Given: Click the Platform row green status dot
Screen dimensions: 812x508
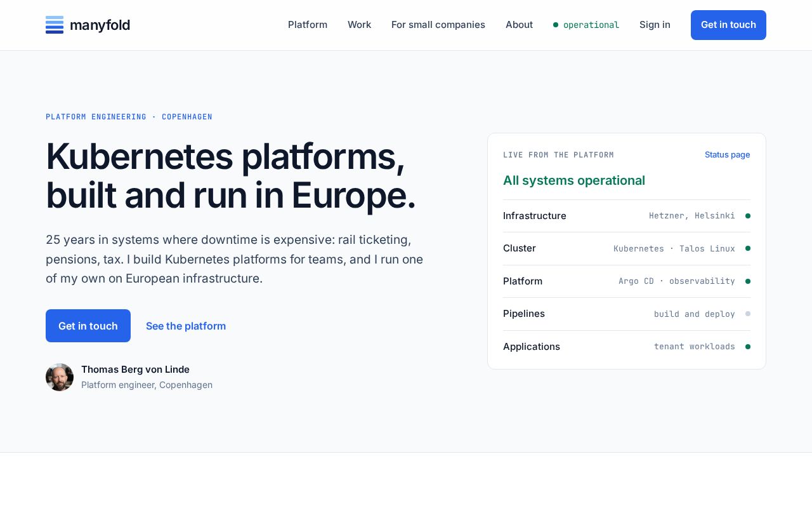Looking at the screenshot, I should 748,281.
